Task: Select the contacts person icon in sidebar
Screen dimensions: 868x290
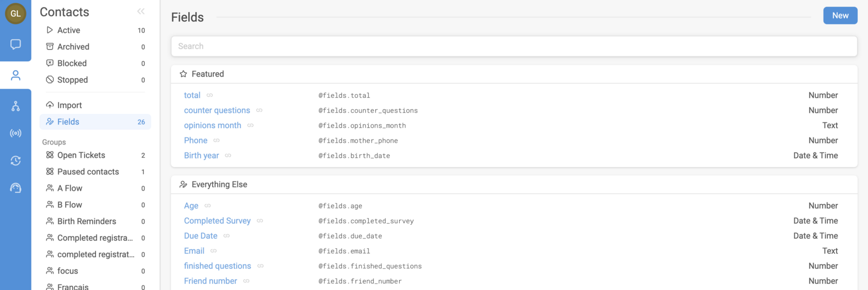Action: pyautogui.click(x=15, y=75)
